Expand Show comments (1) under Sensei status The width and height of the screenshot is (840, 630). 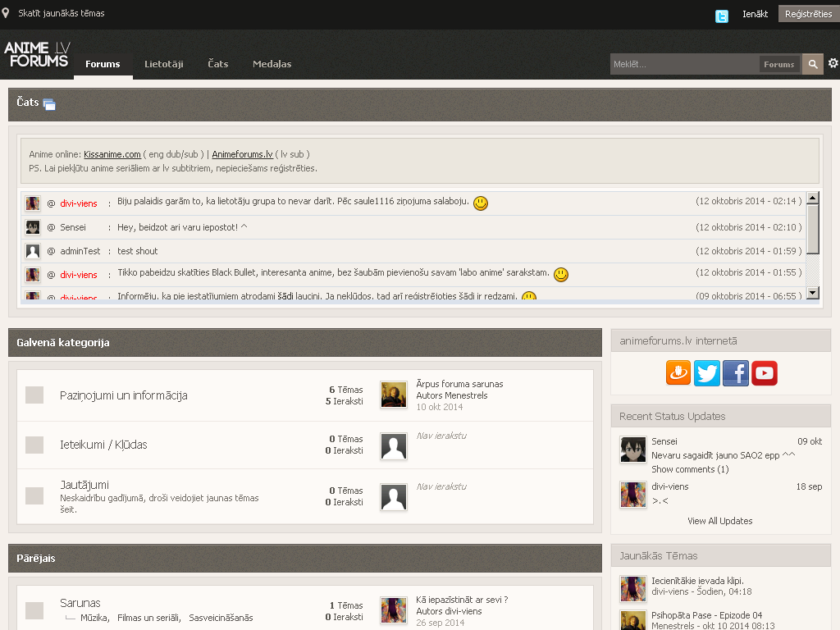point(689,469)
